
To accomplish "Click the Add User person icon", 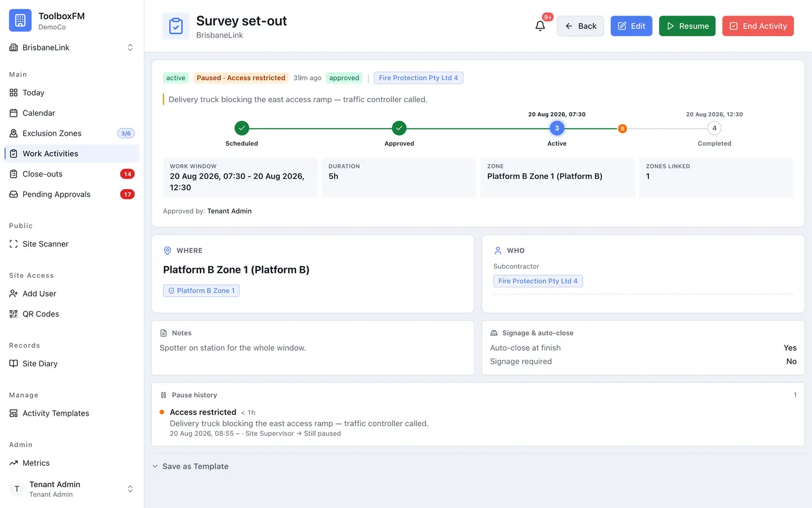I will [14, 294].
